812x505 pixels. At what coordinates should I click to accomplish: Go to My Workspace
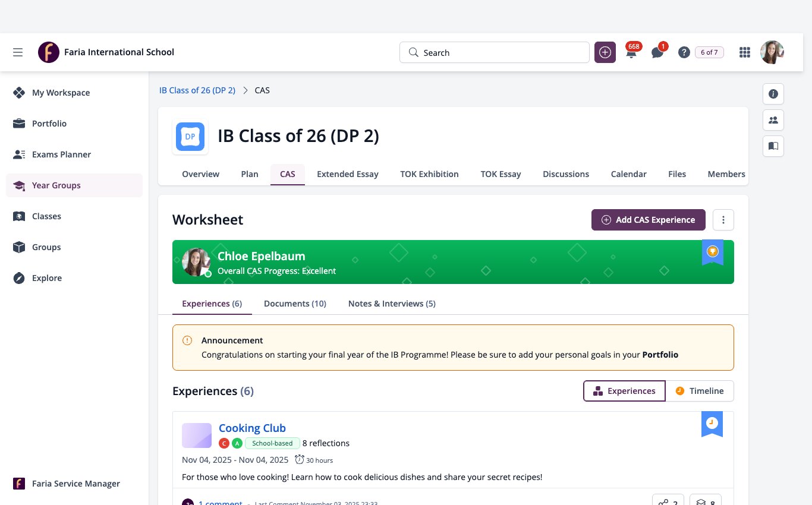tap(74, 93)
